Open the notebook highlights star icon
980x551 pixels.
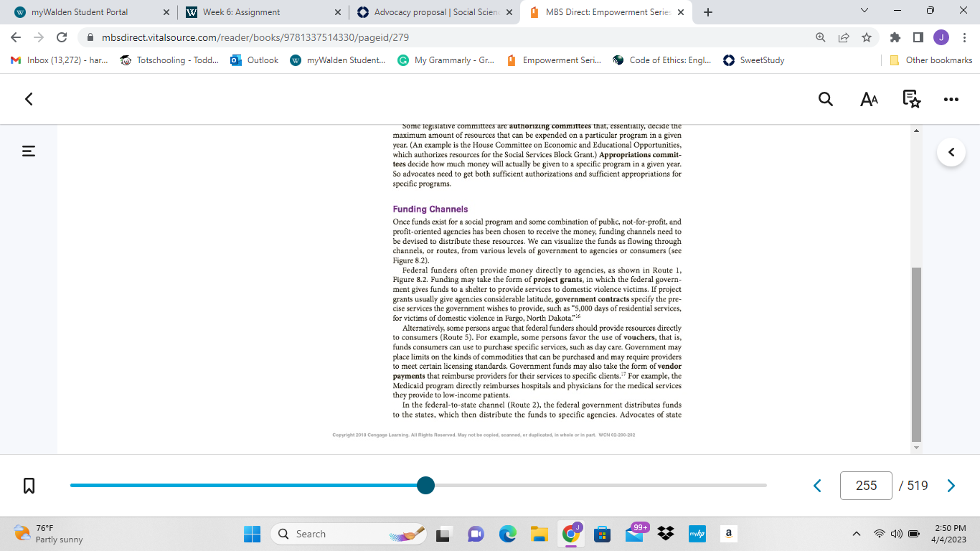[x=912, y=99]
